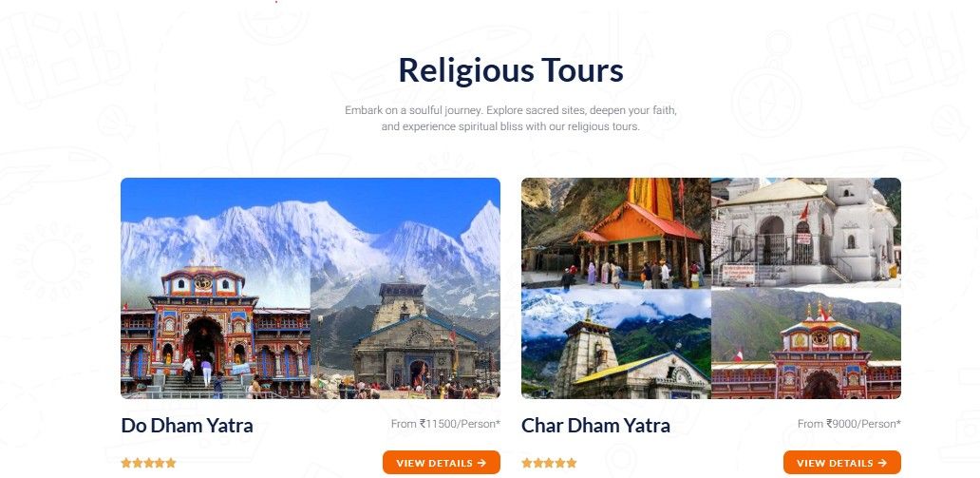
Task: Click the star rating under Char Dham Yatra
Action: [550, 463]
